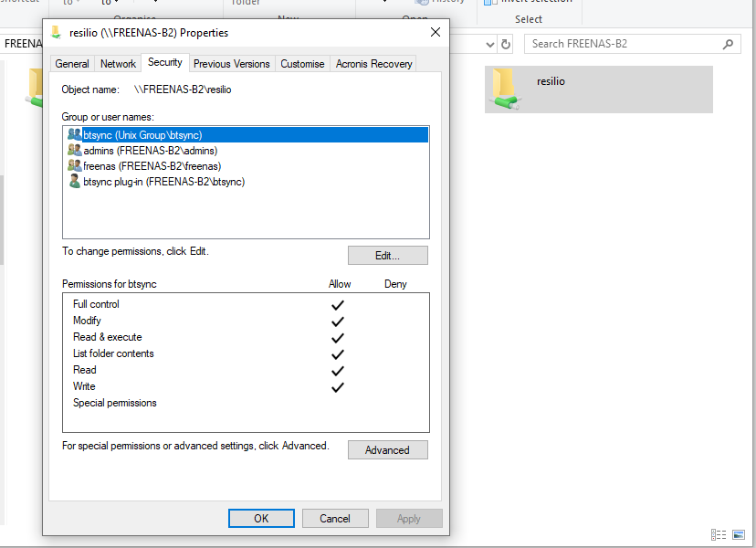The image size is (756, 548).
Task: Click the btsync plug-in user icon
Action: coord(75,182)
